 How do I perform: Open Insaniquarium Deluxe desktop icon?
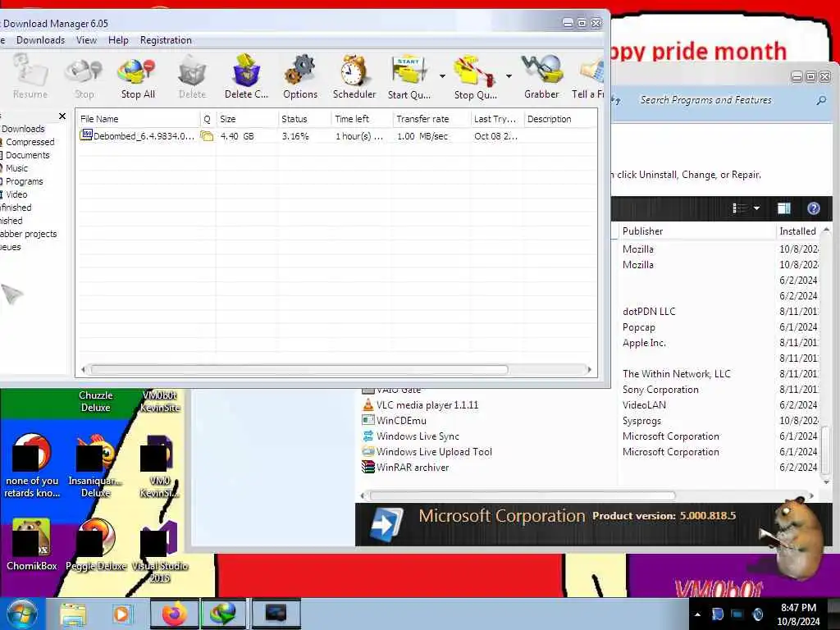[95, 466]
